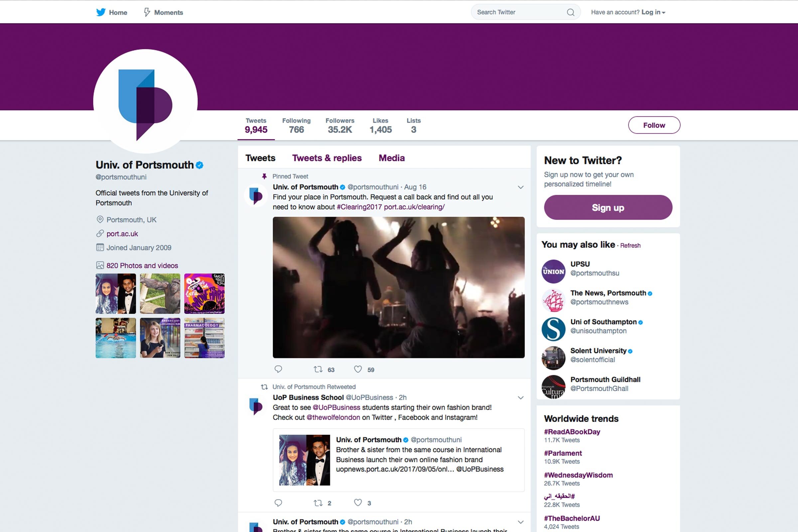View the Tweets 9,945 count tab
This screenshot has width=798, height=532.
pyautogui.click(x=256, y=126)
